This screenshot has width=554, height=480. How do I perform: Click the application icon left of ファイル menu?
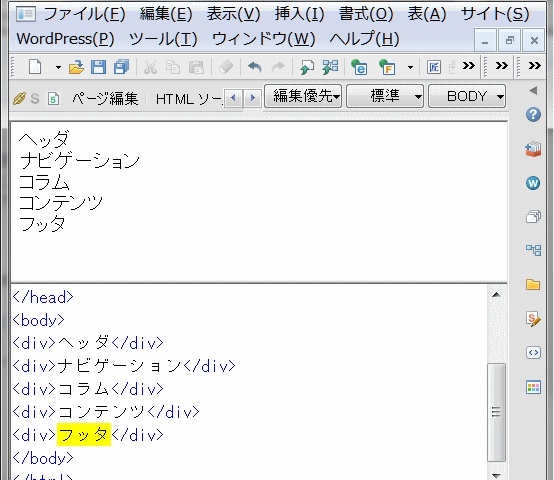pyautogui.click(x=26, y=14)
